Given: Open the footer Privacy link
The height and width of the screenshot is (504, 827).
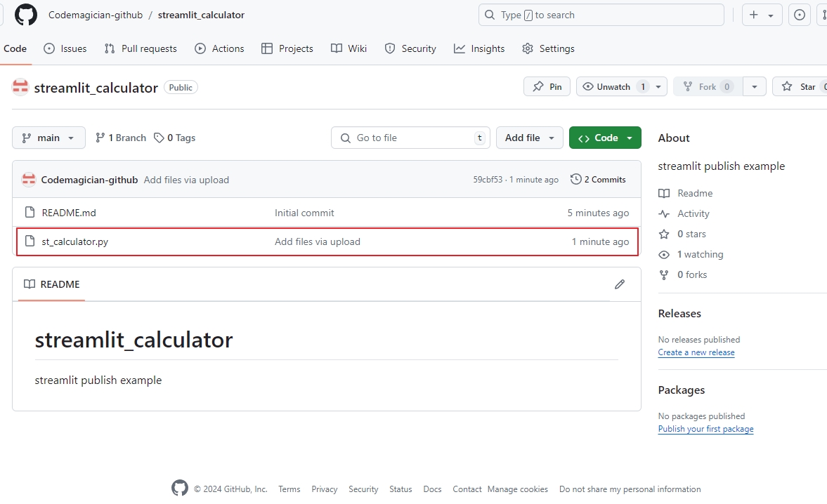Looking at the screenshot, I should tap(325, 489).
